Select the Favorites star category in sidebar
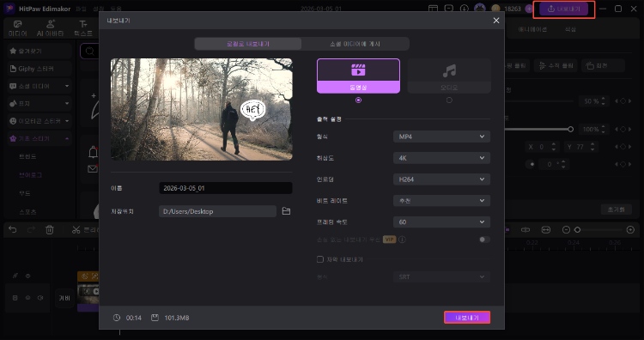 click(x=39, y=51)
